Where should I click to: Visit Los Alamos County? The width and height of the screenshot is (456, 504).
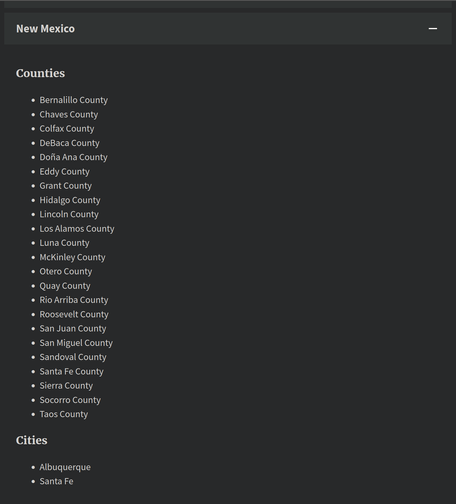click(x=77, y=229)
